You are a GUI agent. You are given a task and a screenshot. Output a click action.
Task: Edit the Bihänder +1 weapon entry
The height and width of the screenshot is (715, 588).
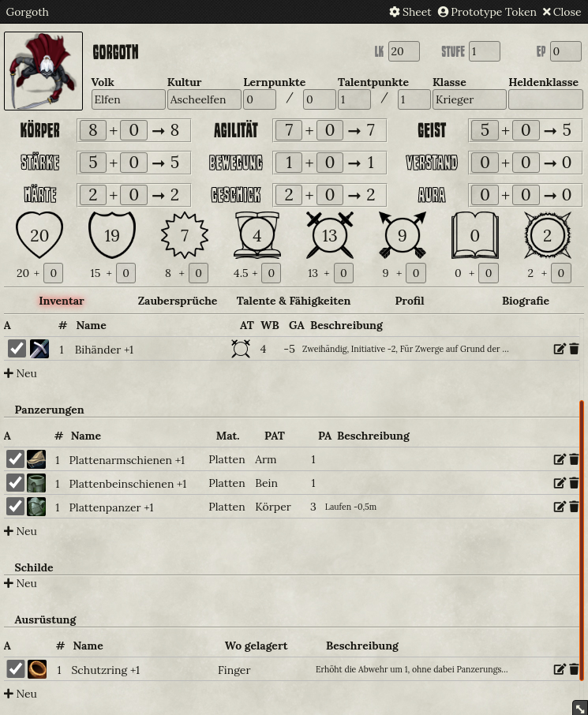click(x=560, y=349)
